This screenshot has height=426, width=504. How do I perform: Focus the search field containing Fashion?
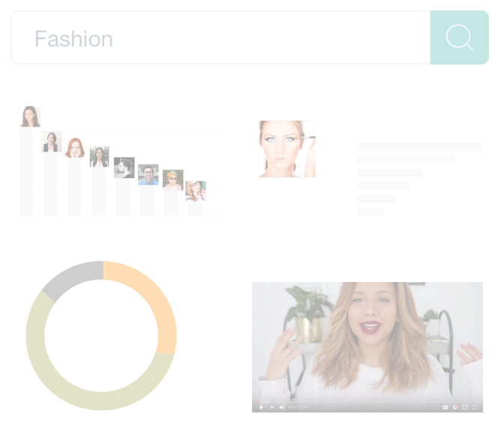pos(220,37)
